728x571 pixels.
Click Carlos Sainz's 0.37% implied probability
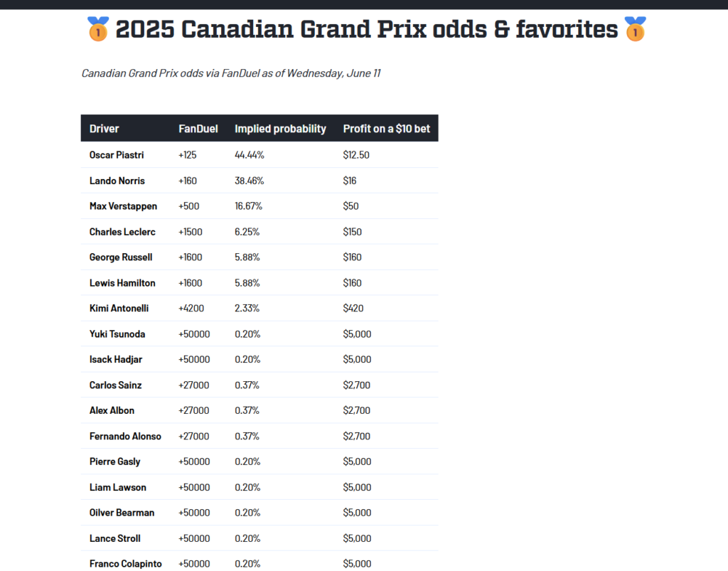click(247, 385)
